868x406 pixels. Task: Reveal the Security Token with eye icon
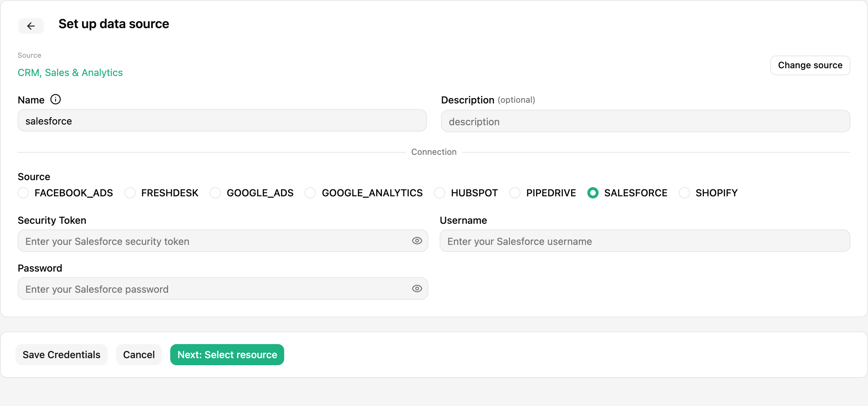click(417, 241)
